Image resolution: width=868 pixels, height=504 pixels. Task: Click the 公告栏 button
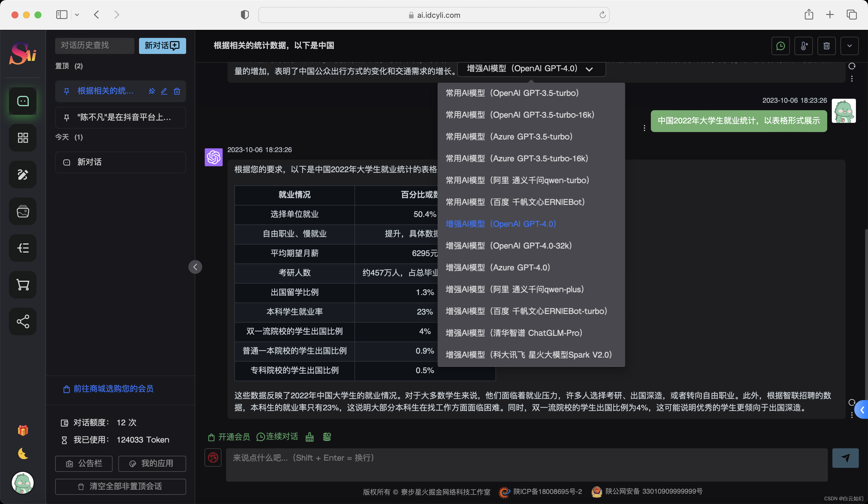pos(84,464)
